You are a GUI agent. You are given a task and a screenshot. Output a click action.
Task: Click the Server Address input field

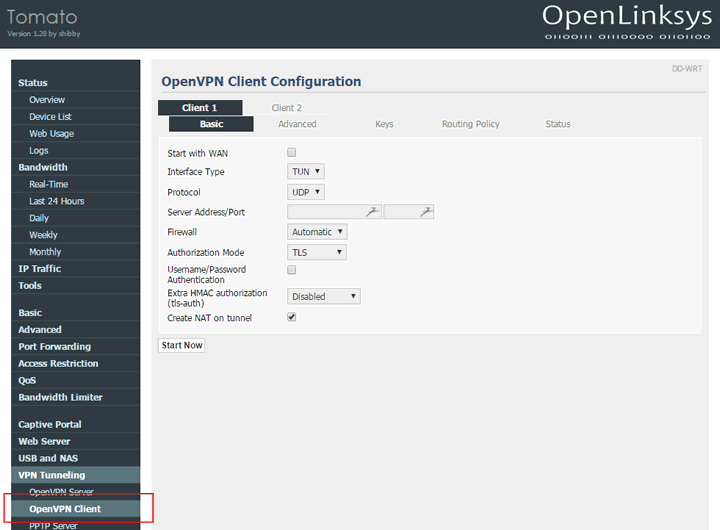[x=334, y=212]
